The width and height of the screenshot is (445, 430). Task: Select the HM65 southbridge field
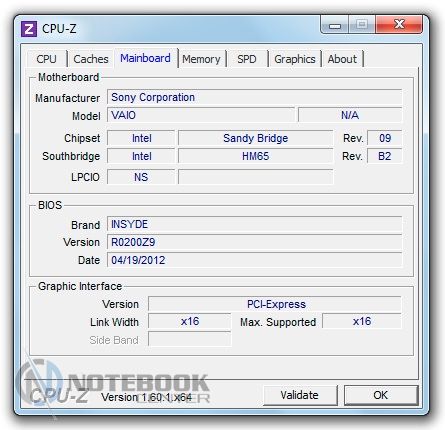(x=256, y=156)
